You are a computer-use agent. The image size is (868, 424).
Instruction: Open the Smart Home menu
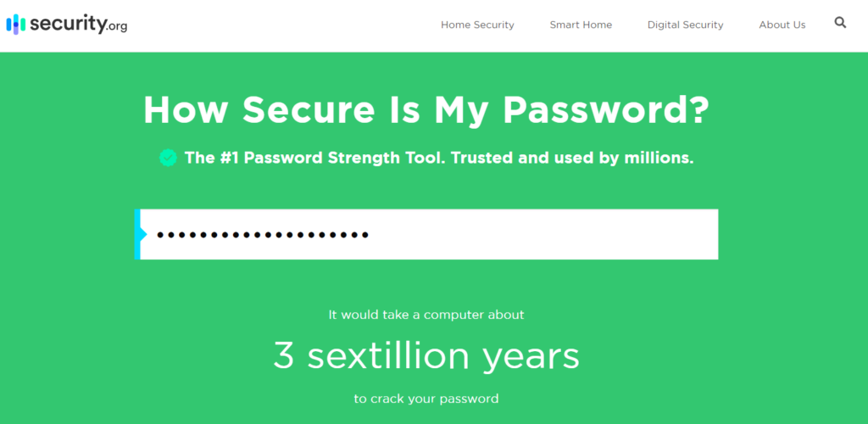coord(581,25)
